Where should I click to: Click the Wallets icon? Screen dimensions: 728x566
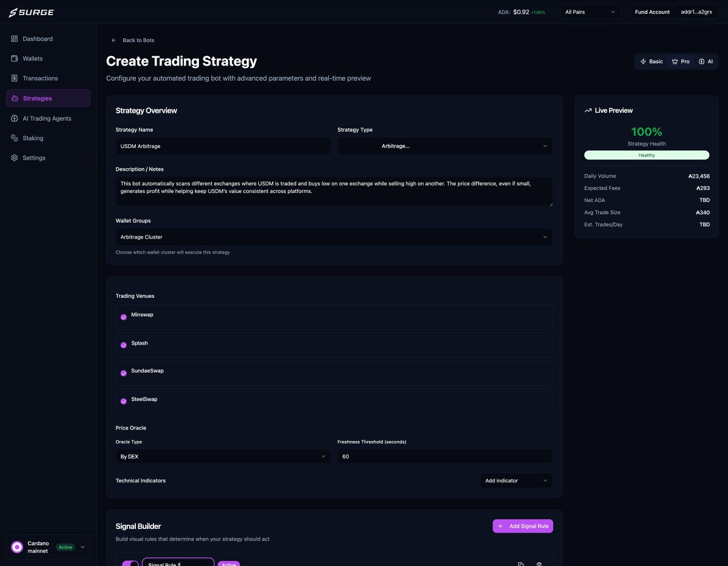tap(15, 59)
